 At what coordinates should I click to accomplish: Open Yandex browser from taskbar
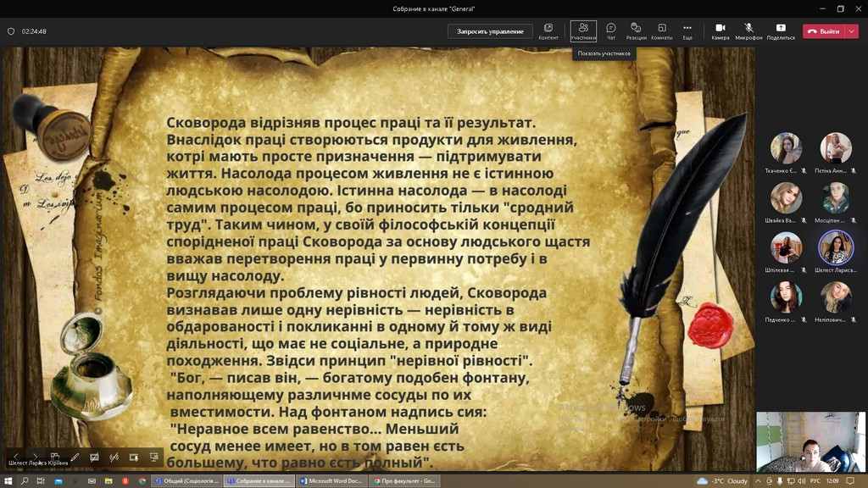pyautogui.click(x=125, y=481)
